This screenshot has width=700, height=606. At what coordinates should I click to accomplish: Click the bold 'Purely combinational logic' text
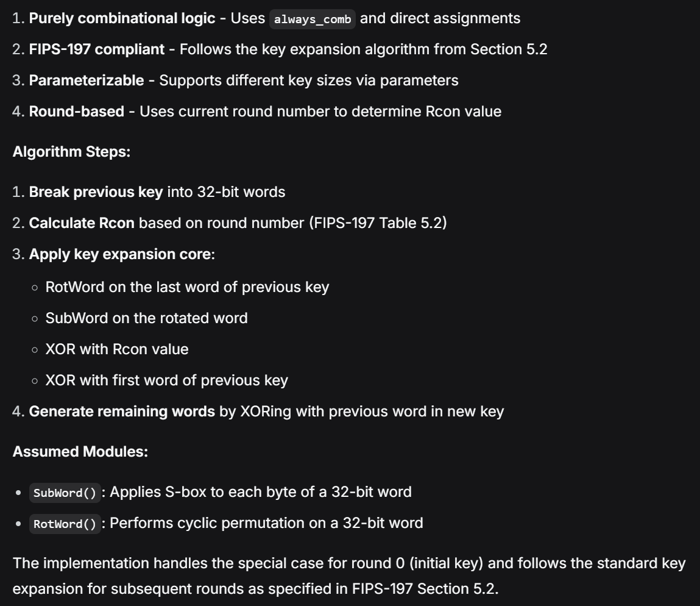coord(122,18)
